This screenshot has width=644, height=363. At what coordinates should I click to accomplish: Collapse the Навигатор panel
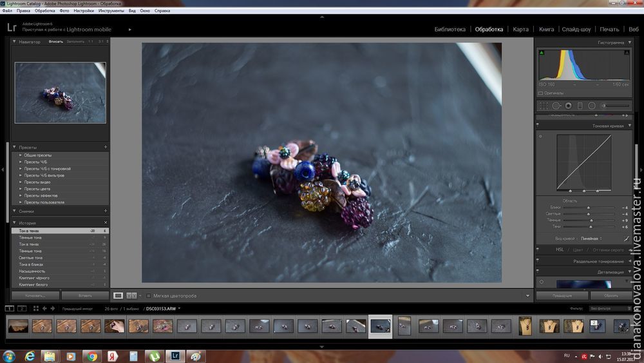tap(14, 42)
